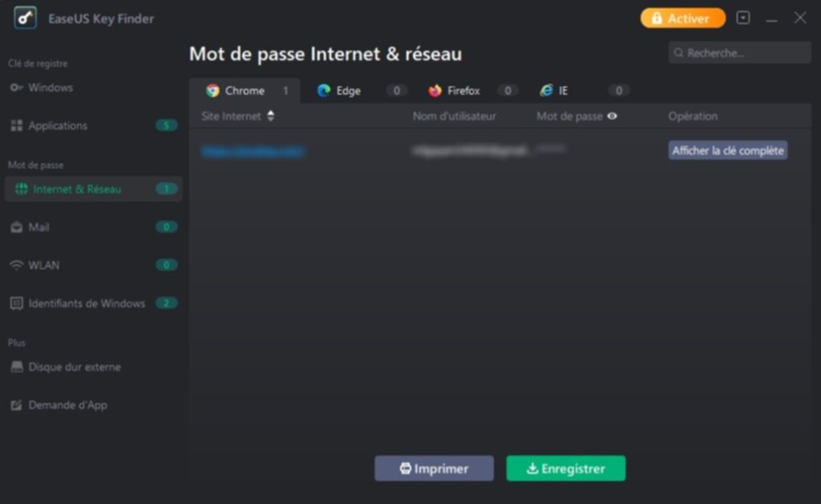Click Afficher la clé complète button

(728, 150)
